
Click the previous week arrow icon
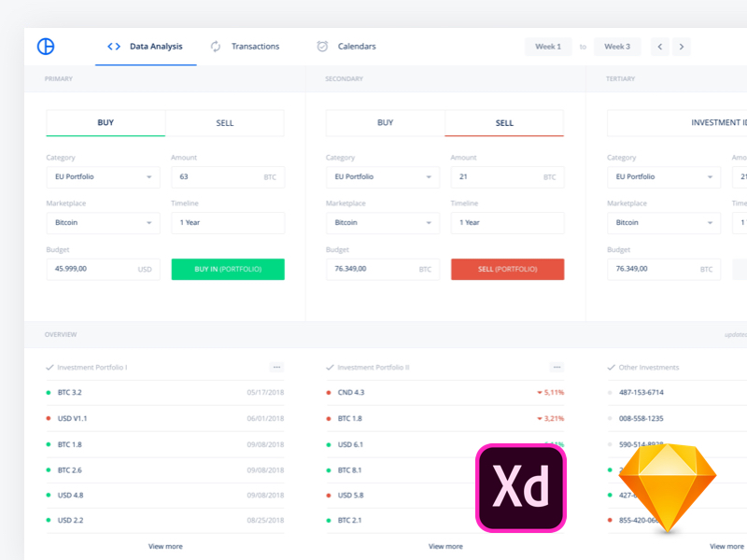click(x=660, y=47)
